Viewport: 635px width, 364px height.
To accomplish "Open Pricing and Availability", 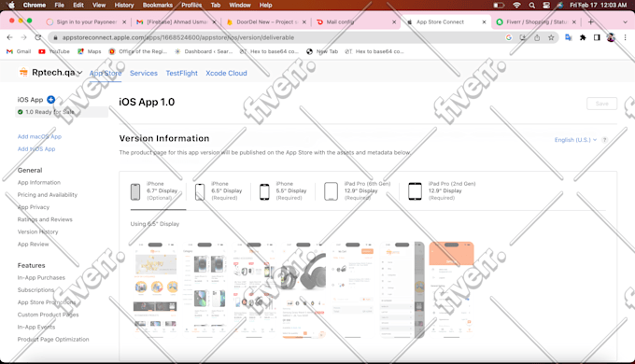I will click(47, 194).
